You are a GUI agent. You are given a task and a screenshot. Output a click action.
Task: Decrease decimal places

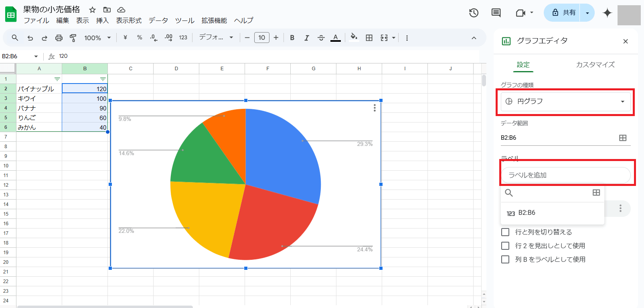click(x=154, y=38)
